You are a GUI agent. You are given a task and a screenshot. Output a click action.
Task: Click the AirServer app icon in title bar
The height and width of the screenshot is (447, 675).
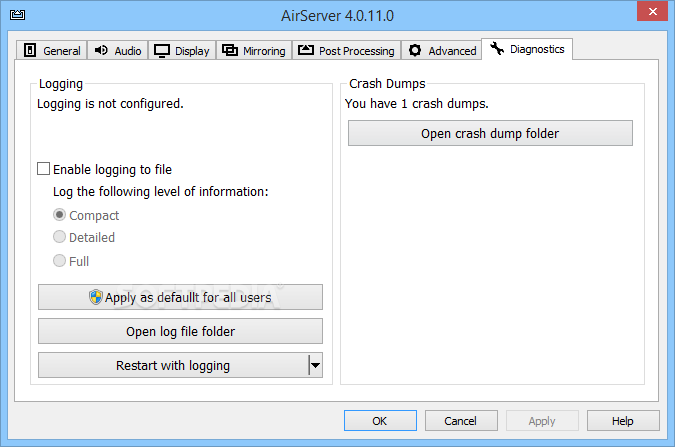17,15
